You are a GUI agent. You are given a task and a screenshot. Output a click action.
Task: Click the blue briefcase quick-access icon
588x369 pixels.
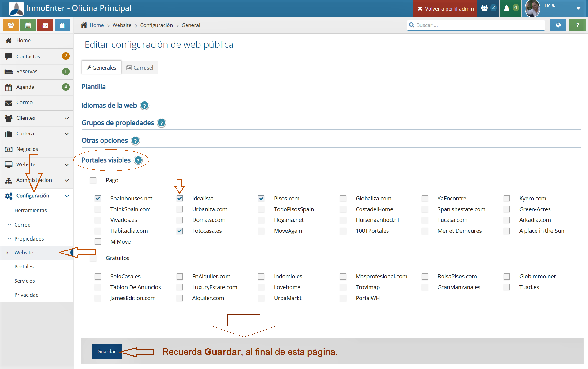click(x=63, y=25)
